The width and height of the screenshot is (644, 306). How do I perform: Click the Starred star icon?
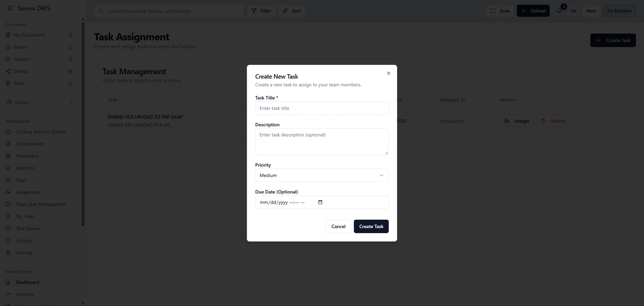[x=8, y=59]
